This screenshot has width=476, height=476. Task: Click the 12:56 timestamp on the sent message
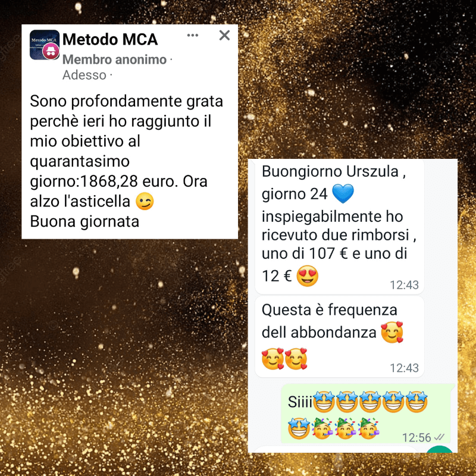point(416,437)
